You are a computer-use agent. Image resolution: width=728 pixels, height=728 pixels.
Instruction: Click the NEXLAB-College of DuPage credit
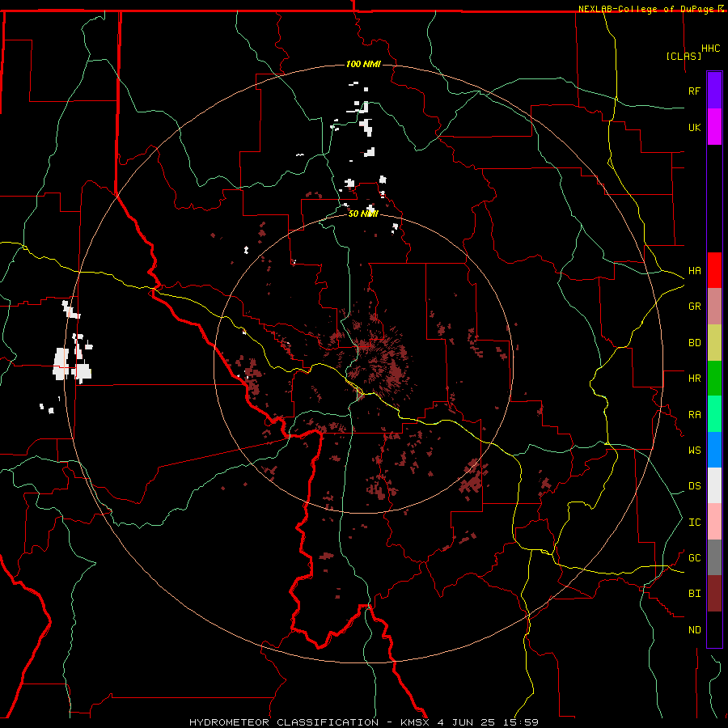651,9
